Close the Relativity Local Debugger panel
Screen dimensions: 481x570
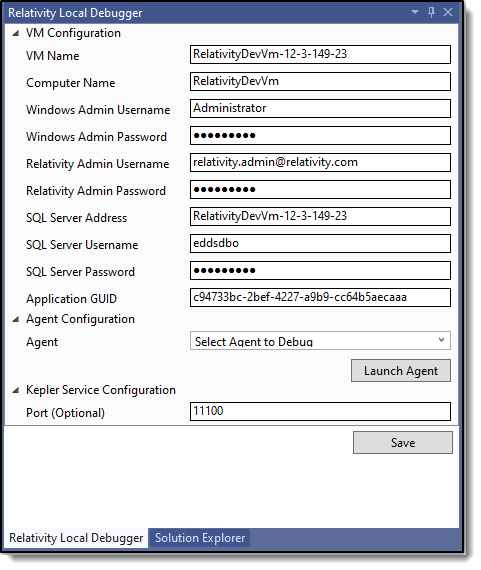coord(448,12)
